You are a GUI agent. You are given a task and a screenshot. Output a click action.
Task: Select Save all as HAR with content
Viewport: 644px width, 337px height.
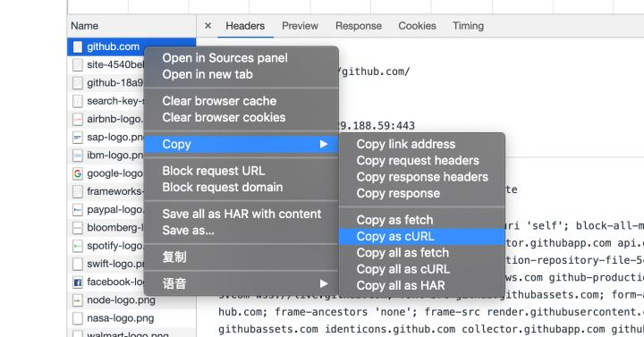coord(241,214)
